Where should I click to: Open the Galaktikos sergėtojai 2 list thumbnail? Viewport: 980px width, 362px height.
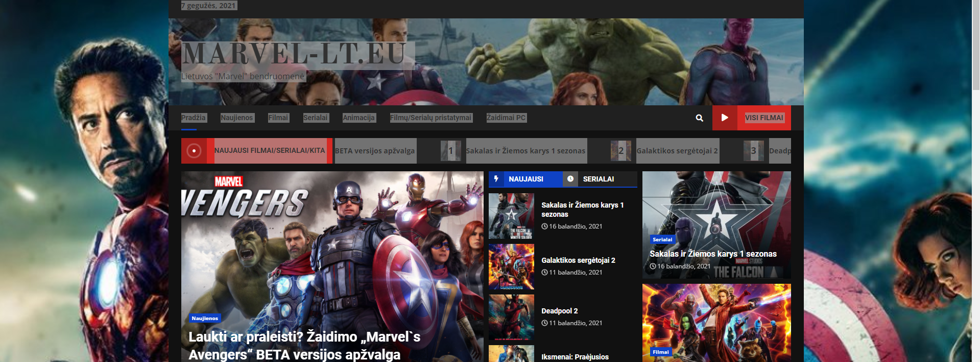tap(511, 266)
